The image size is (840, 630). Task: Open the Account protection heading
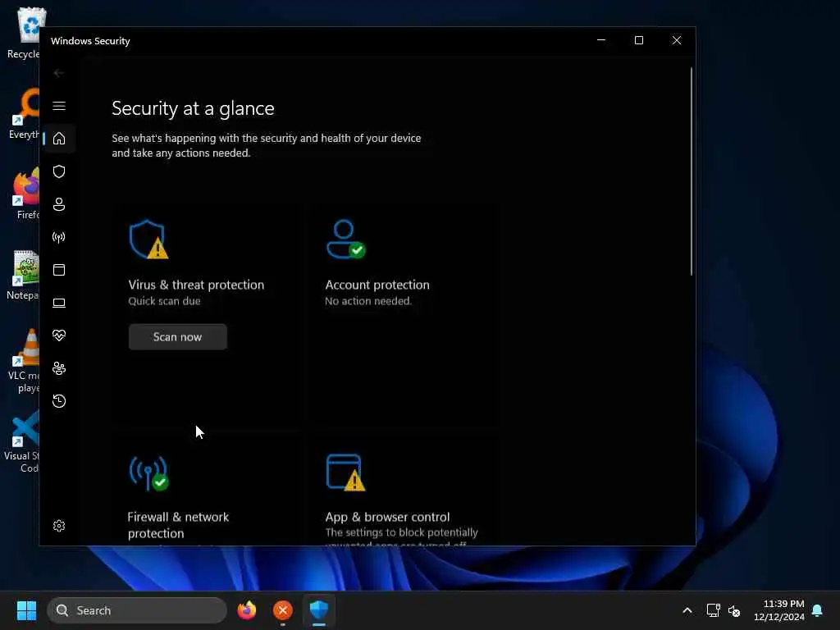(x=377, y=285)
